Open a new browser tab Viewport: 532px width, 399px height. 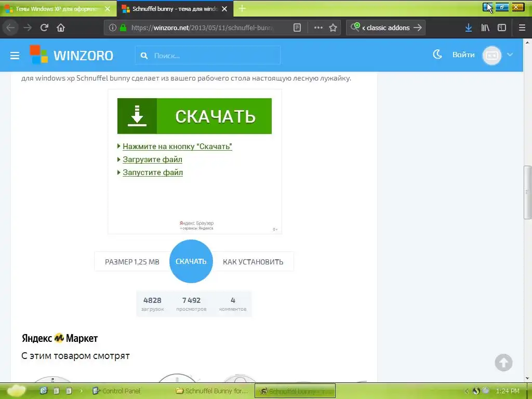coord(242,8)
